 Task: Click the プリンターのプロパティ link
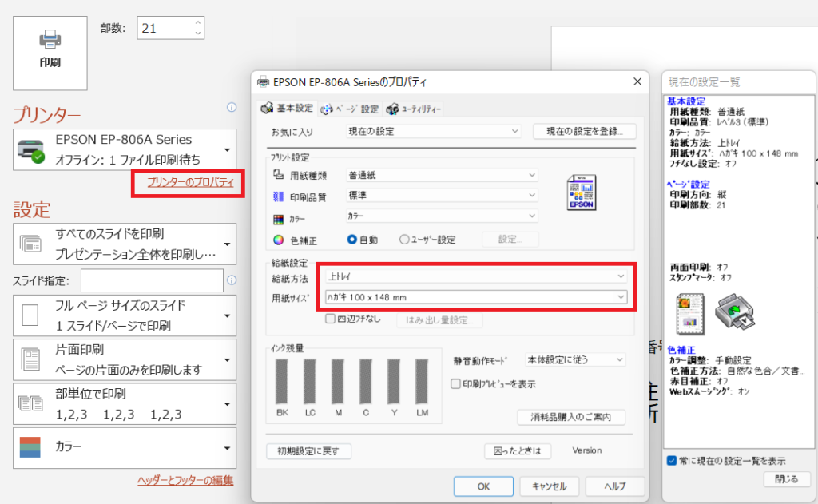pyautogui.click(x=190, y=182)
